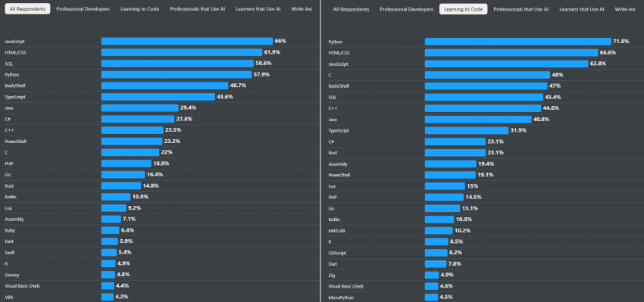The width and height of the screenshot is (644, 302).
Task: Click the Groovy 4.8% bar
Action: pyautogui.click(x=108, y=275)
